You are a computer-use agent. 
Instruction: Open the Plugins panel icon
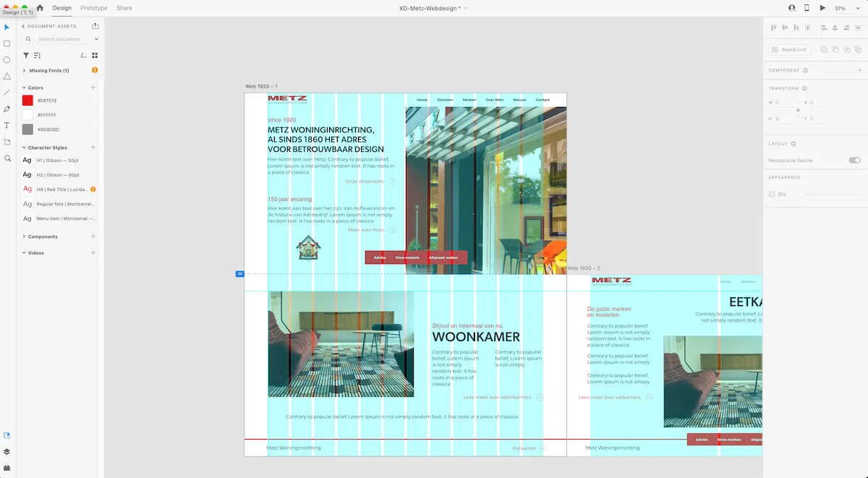(7, 468)
